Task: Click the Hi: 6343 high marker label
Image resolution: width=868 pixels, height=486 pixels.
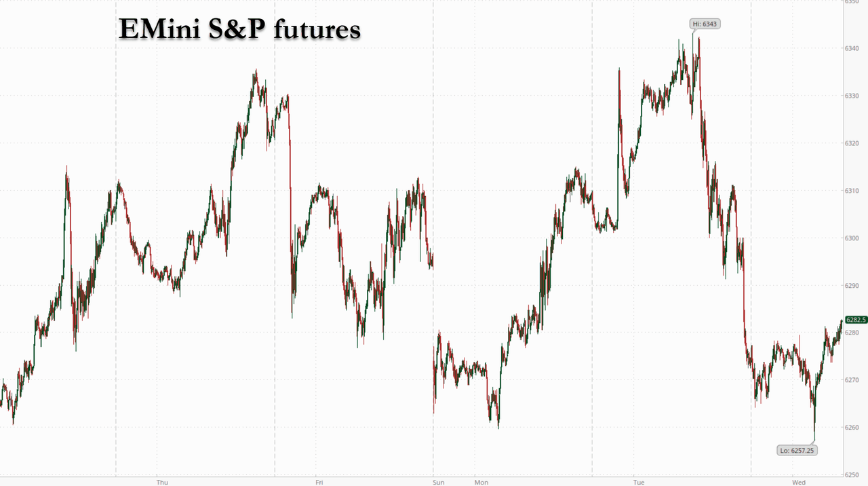Action: coord(705,24)
